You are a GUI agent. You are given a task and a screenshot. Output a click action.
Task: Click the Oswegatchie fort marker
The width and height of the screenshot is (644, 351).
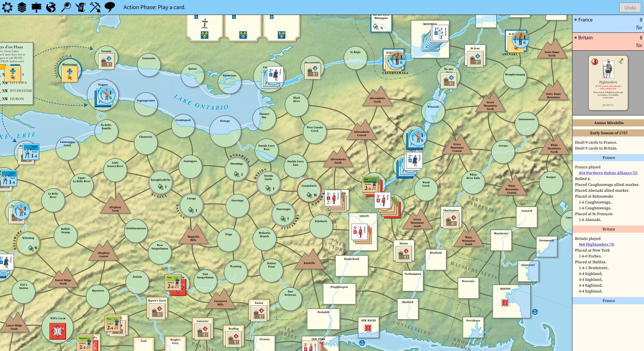[313, 71]
